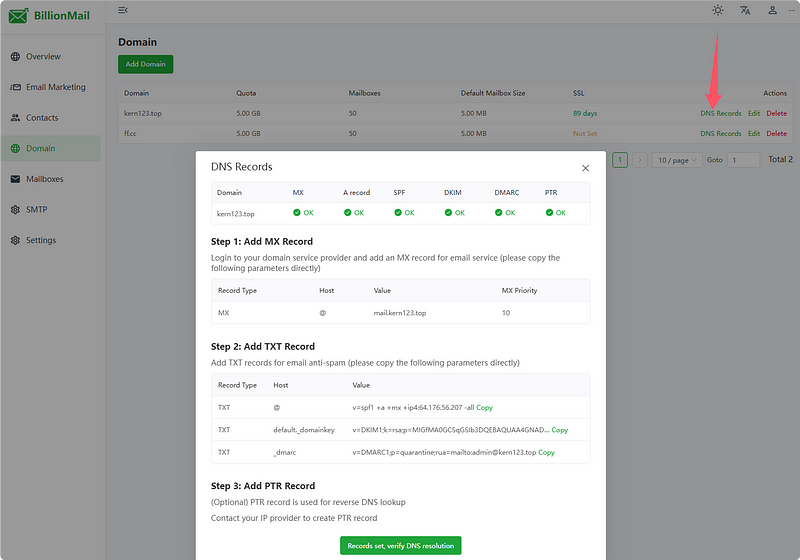Open the language translation icon
The image size is (800, 560).
[745, 10]
